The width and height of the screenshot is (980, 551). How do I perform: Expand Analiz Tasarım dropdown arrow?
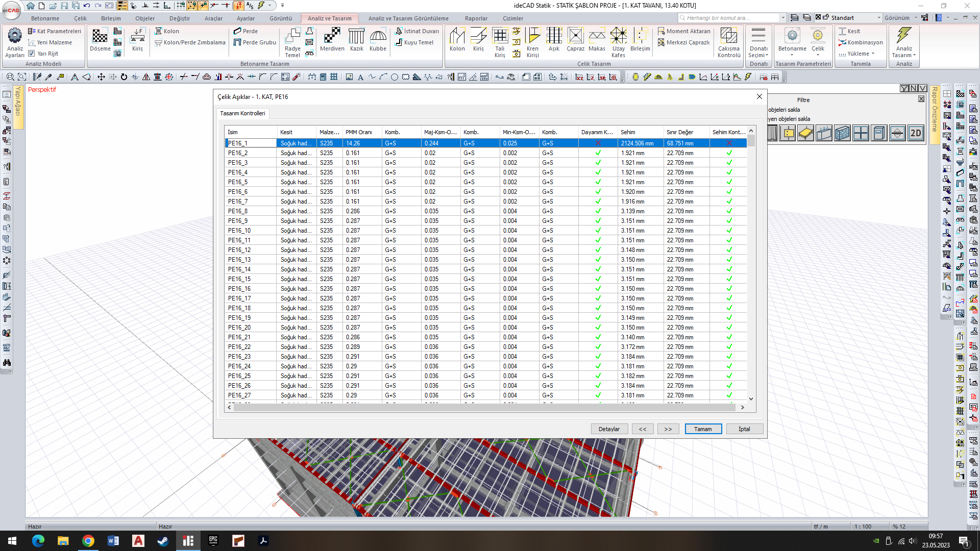click(914, 55)
